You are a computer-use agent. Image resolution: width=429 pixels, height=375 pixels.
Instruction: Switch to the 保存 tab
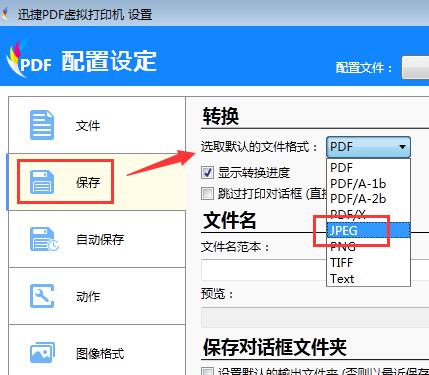(x=97, y=182)
